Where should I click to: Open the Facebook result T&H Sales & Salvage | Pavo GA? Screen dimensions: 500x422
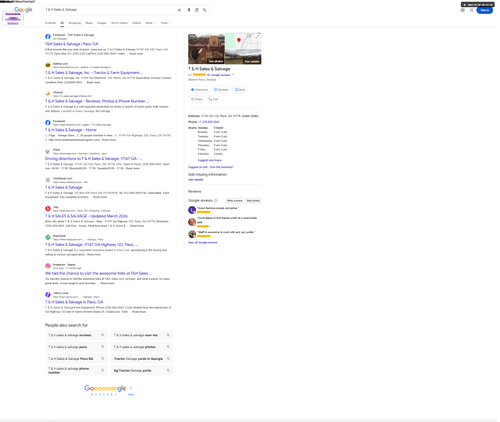(x=72, y=44)
